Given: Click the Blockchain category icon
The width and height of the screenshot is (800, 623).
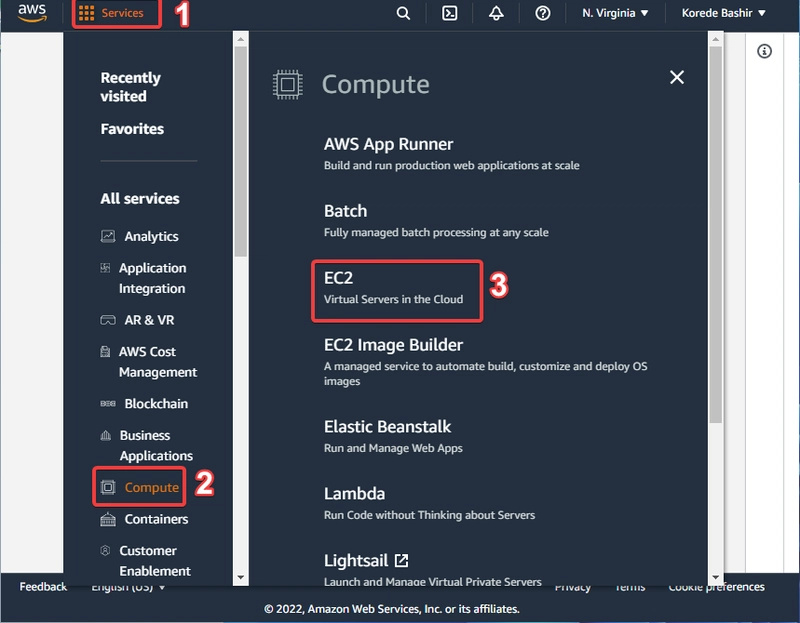Looking at the screenshot, I should pos(108,404).
